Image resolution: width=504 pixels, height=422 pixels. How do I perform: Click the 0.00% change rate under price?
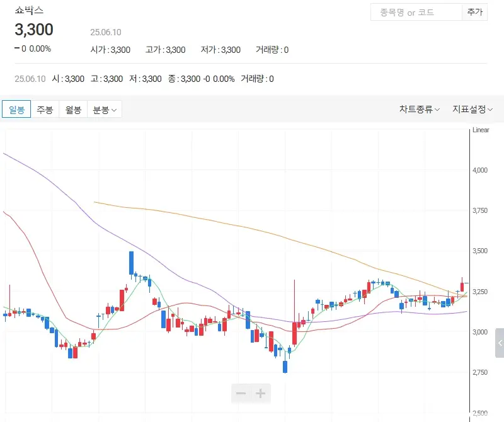pos(40,49)
